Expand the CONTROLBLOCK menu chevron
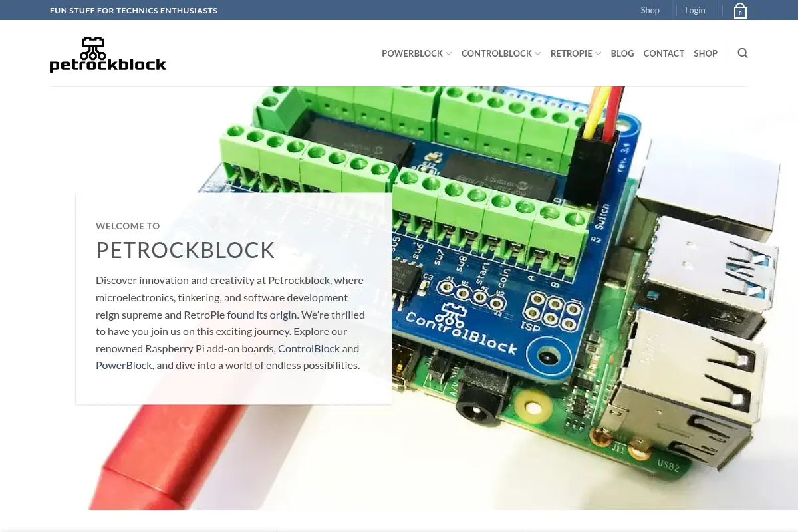Screen dimensions: 798x532 point(537,54)
